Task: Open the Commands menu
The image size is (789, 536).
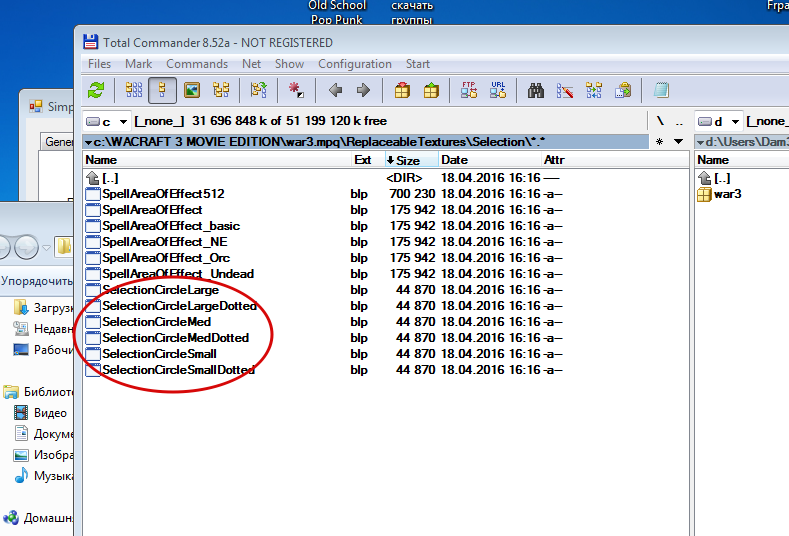Action: (197, 64)
